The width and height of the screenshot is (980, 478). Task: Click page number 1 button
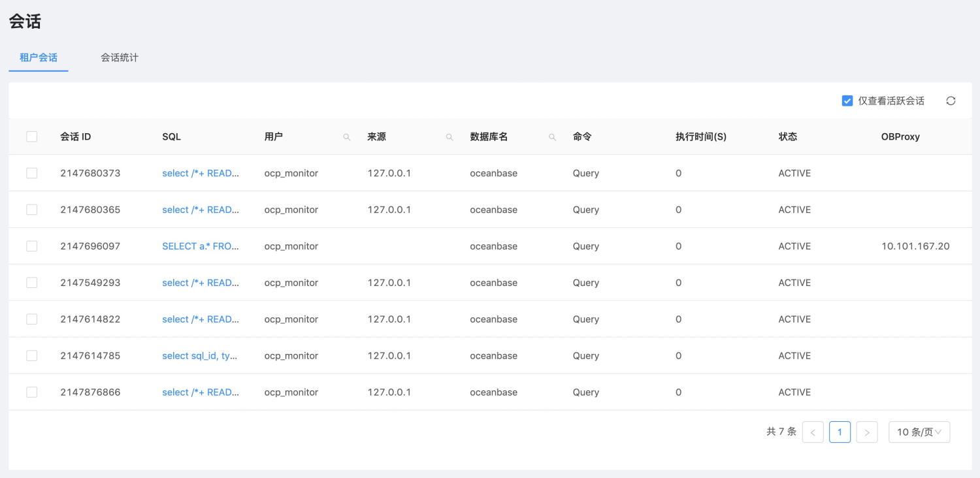(840, 432)
